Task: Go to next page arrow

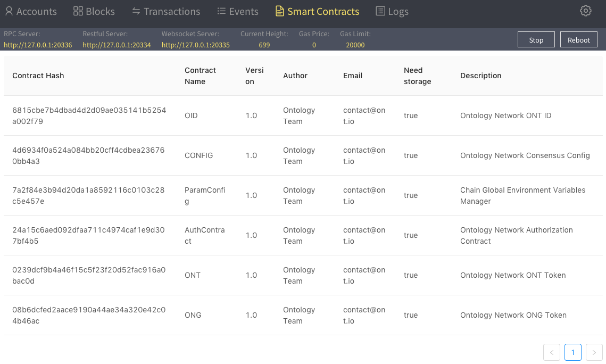Action: click(x=594, y=352)
